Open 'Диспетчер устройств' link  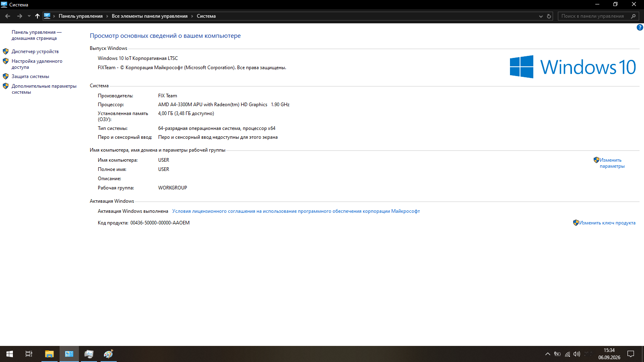coord(35,51)
